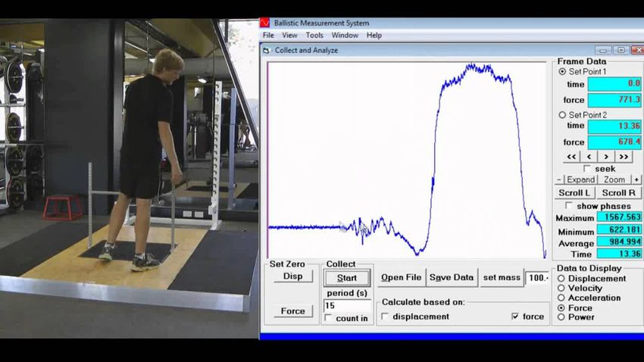This screenshot has width=644, height=362.
Task: Select Displacement as data to display
Action: pyautogui.click(x=561, y=278)
